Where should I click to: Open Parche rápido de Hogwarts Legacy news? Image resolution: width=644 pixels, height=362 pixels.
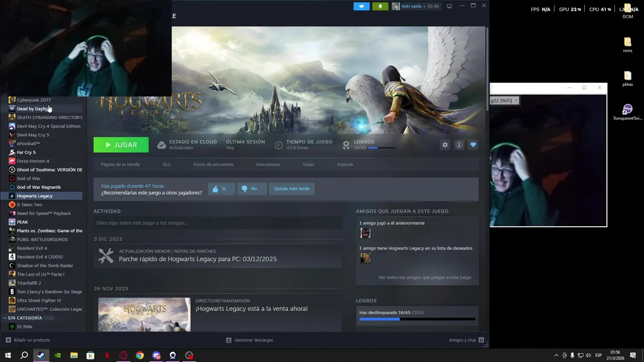(198, 259)
